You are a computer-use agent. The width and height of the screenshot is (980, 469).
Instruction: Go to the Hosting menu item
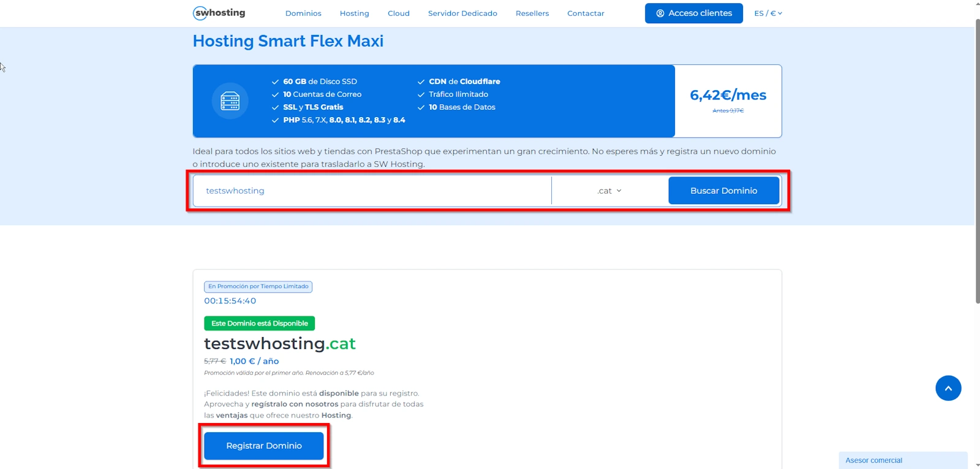point(354,13)
